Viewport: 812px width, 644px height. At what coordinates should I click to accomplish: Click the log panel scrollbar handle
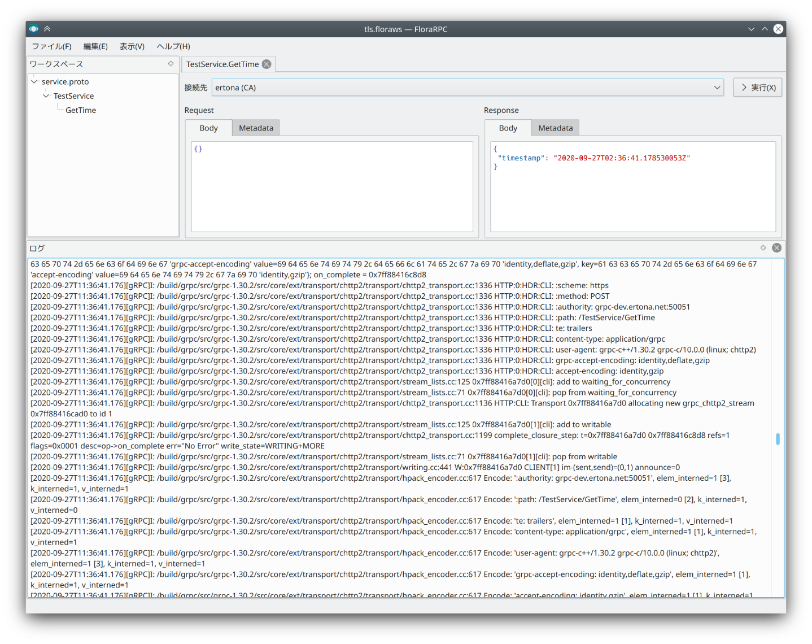pyautogui.click(x=778, y=439)
